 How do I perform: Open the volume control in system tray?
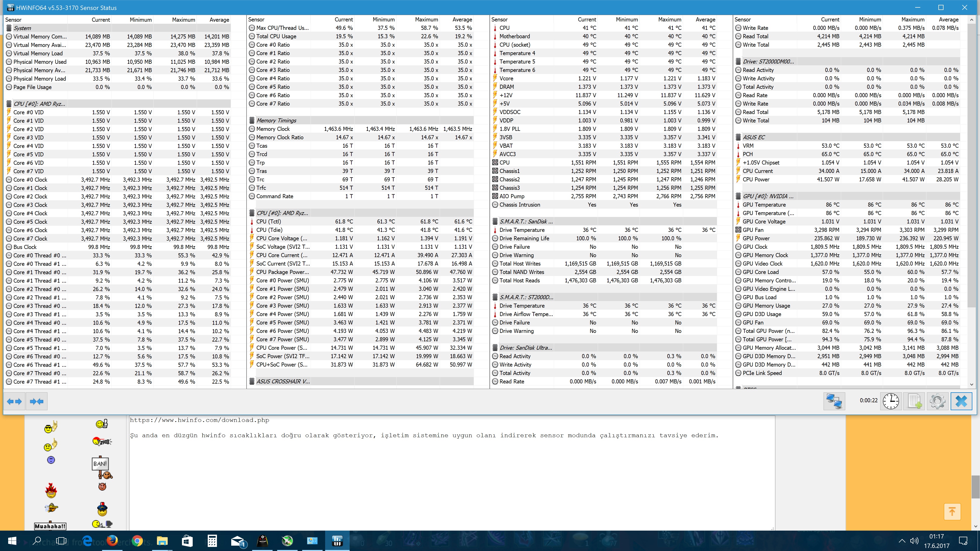[914, 541]
